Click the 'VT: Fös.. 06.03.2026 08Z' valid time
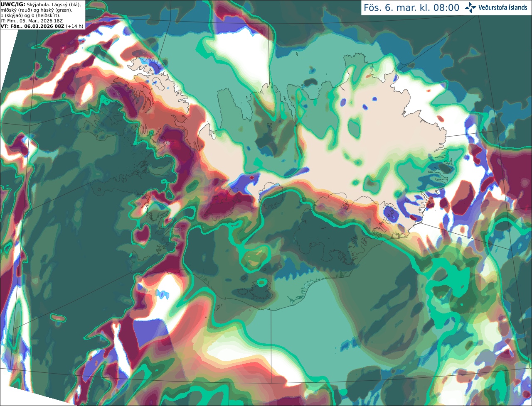532x406 pixels. [x=32, y=26]
